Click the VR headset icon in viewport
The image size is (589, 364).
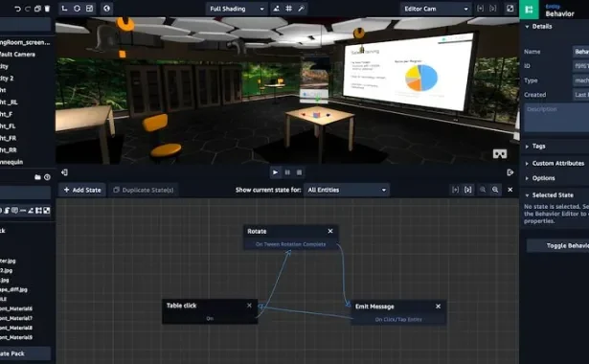(x=500, y=153)
